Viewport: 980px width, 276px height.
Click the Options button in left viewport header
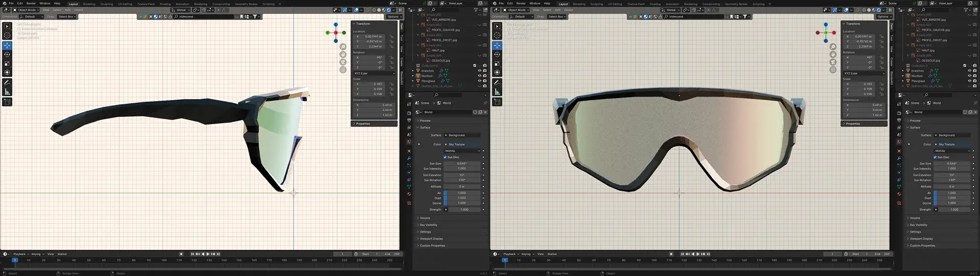click(x=393, y=16)
